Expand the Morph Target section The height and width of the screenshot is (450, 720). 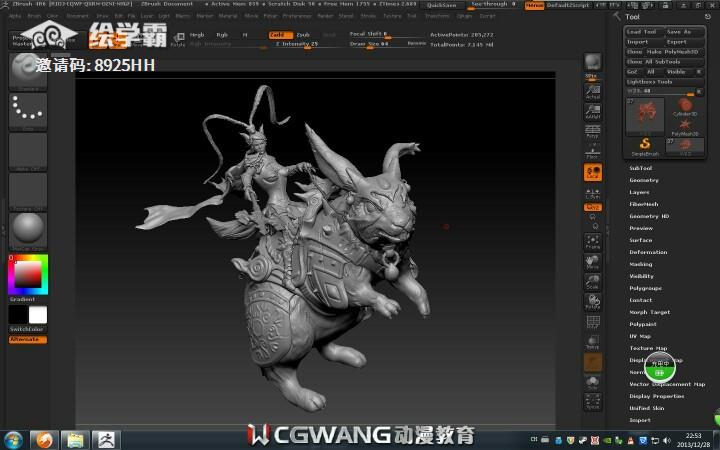click(650, 312)
